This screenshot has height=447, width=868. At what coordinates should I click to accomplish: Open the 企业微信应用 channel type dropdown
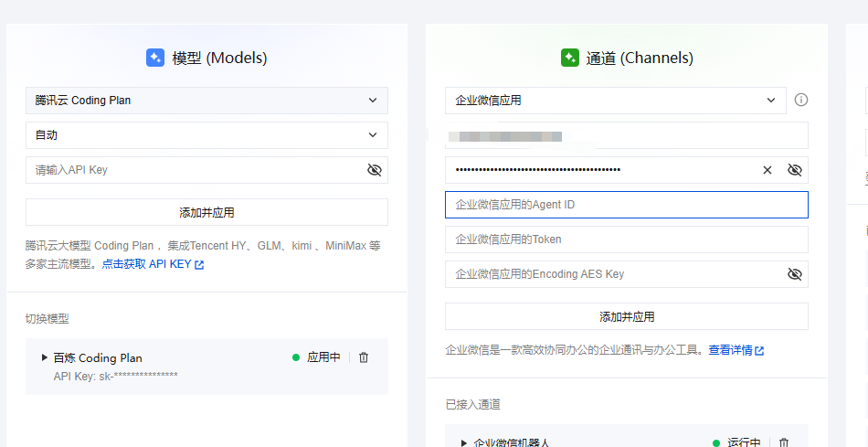(615, 101)
